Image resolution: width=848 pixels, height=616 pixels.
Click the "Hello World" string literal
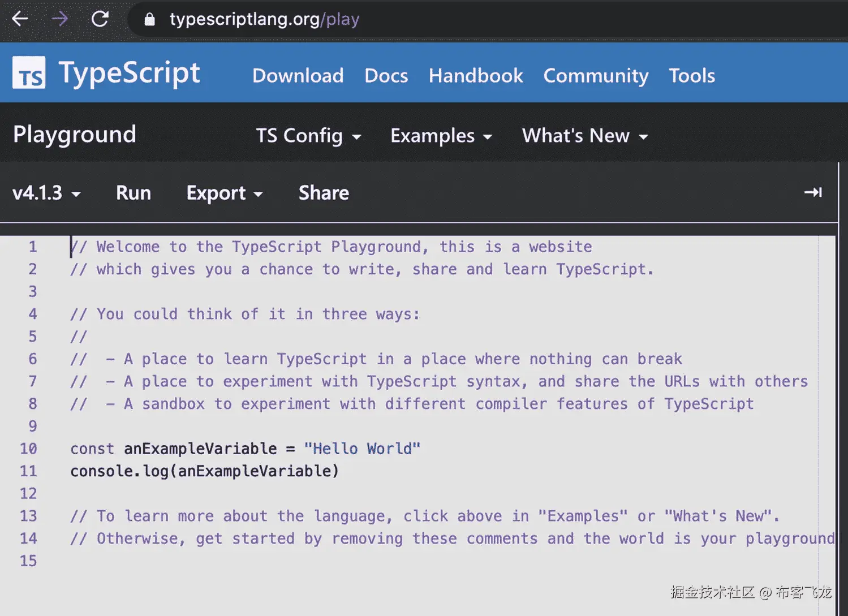pyautogui.click(x=362, y=449)
